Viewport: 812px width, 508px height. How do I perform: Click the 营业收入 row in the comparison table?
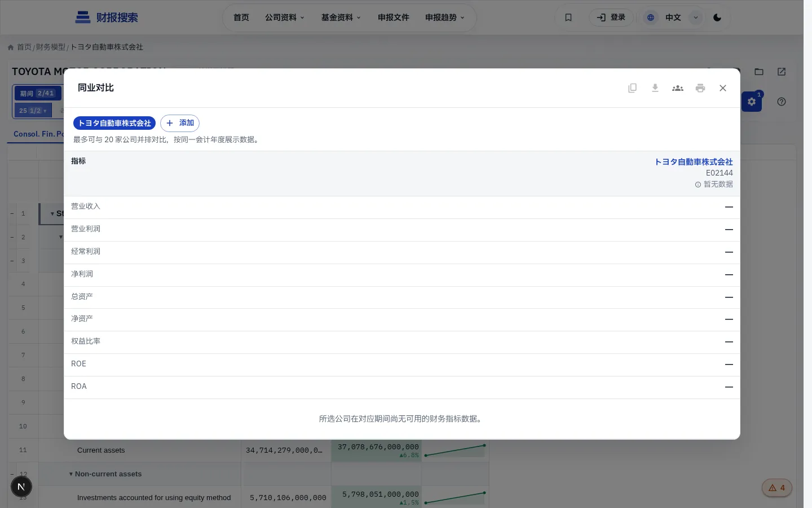click(x=401, y=207)
